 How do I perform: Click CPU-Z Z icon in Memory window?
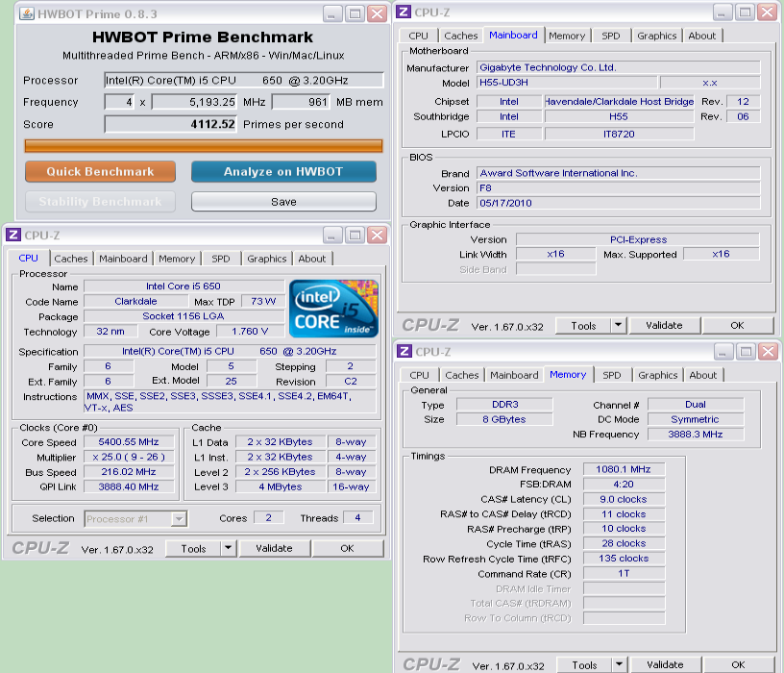pyautogui.click(x=404, y=351)
